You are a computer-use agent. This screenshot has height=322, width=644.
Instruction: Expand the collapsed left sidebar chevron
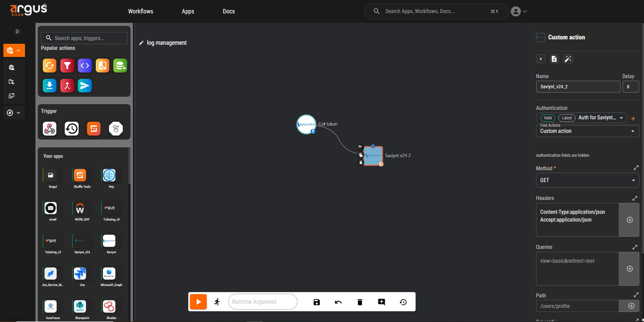[17, 31]
